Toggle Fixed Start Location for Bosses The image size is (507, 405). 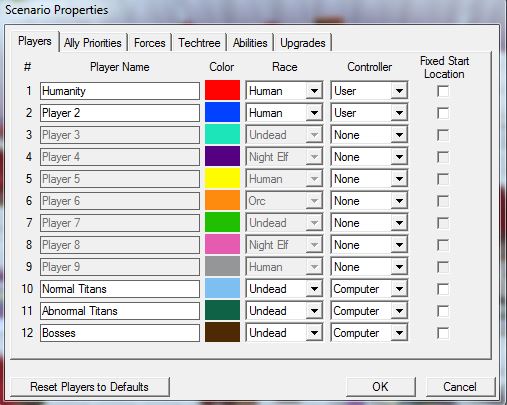443,333
